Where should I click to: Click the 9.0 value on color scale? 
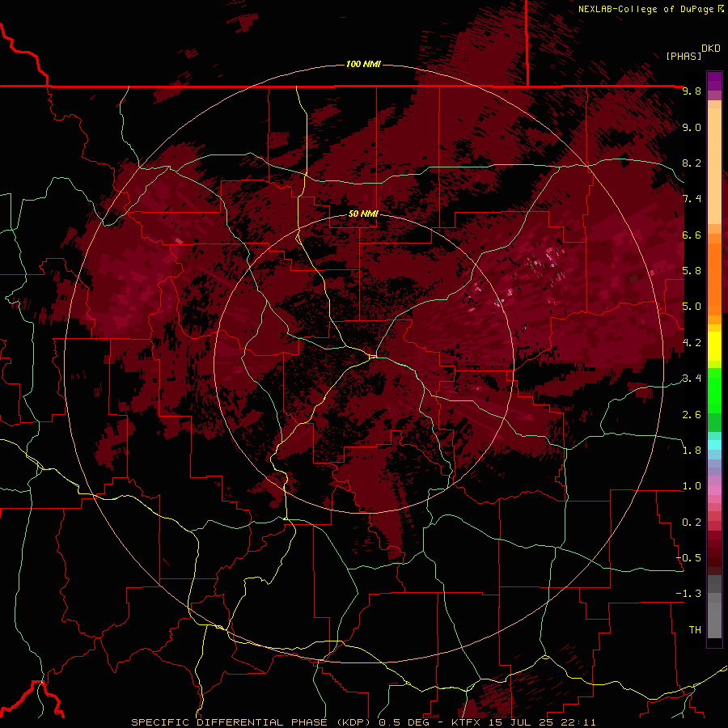(x=692, y=127)
